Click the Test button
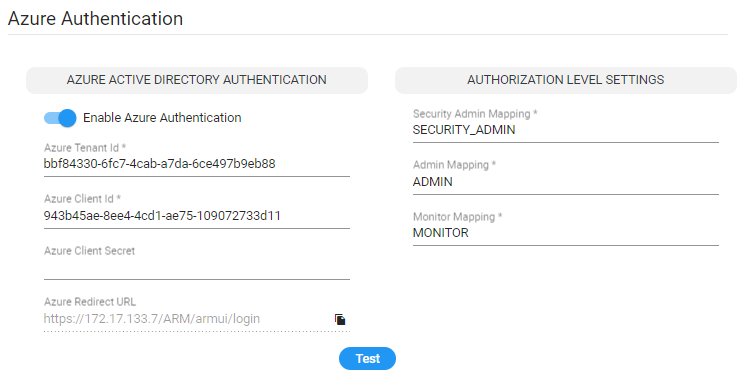This screenshot has height=378, width=740. coord(367,359)
